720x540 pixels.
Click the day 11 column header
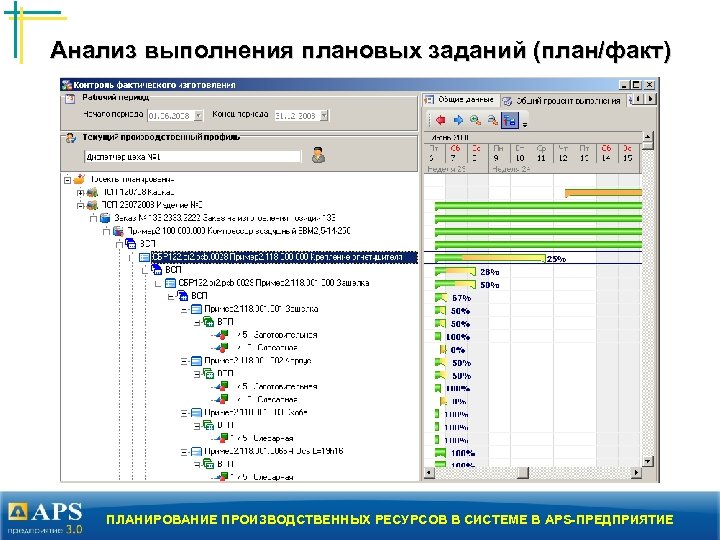(541, 153)
